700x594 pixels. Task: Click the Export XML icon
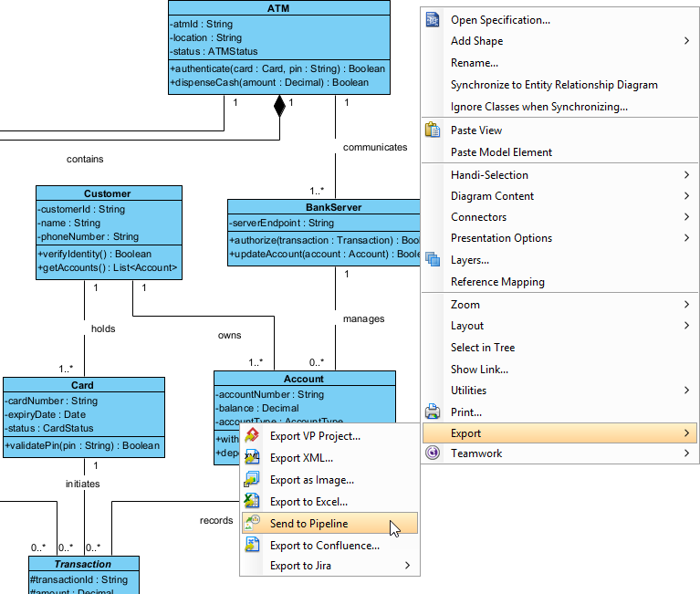[x=252, y=457]
